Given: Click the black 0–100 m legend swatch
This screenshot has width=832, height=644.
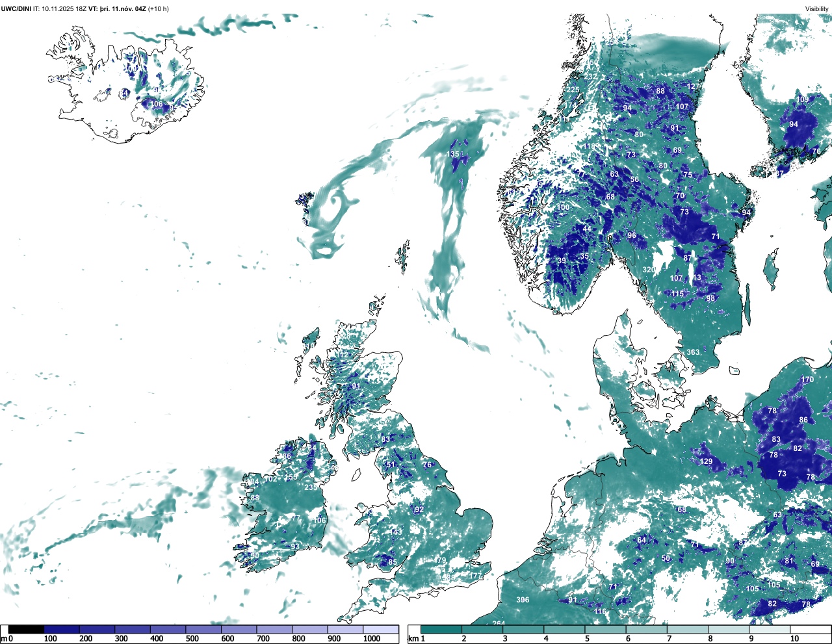Looking at the screenshot, I should pyautogui.click(x=26, y=629).
